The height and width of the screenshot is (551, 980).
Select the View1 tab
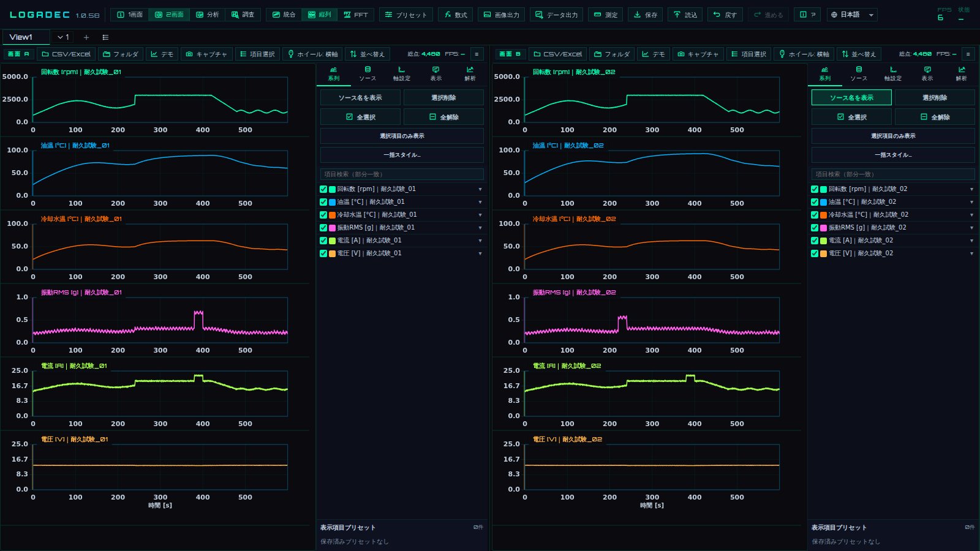26,37
